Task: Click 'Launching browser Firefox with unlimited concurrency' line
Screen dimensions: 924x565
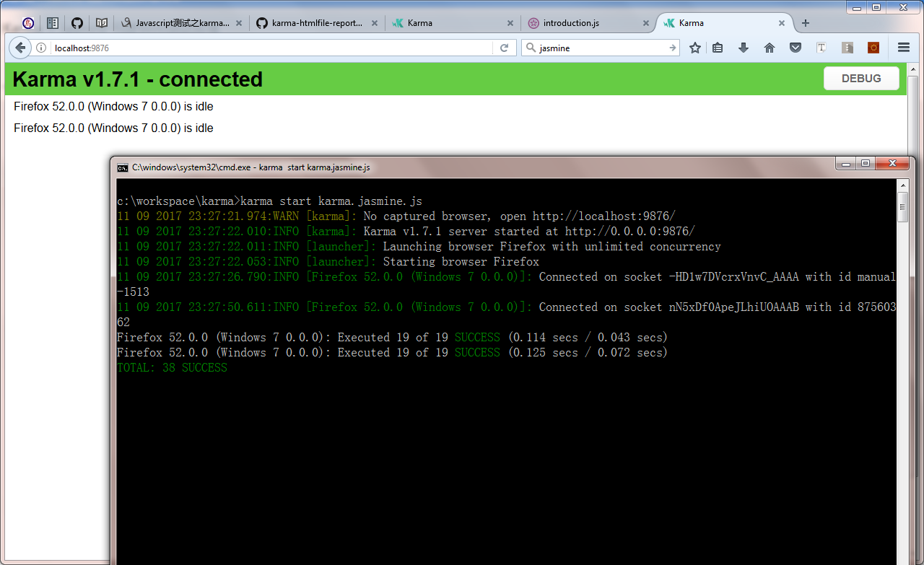Action: (x=419, y=247)
